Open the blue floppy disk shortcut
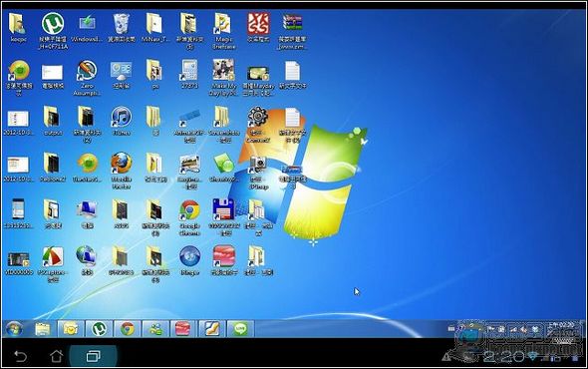 tap(223, 209)
